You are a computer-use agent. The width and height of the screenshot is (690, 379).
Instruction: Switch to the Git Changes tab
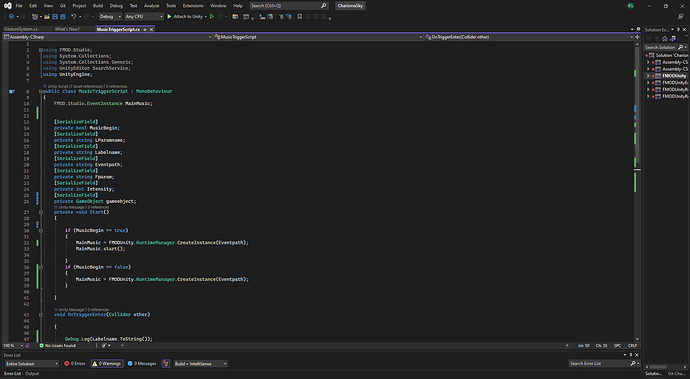click(x=676, y=373)
